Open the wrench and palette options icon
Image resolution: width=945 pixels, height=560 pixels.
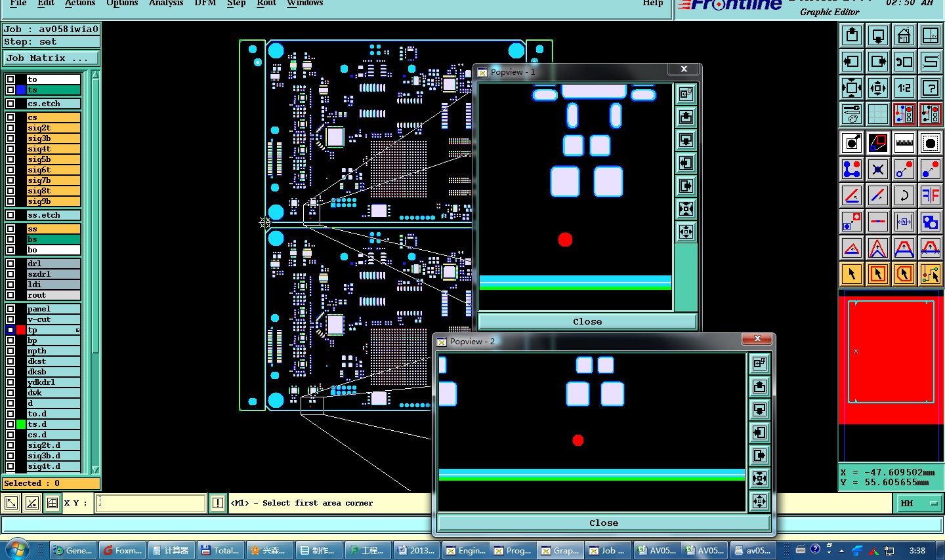(852, 114)
